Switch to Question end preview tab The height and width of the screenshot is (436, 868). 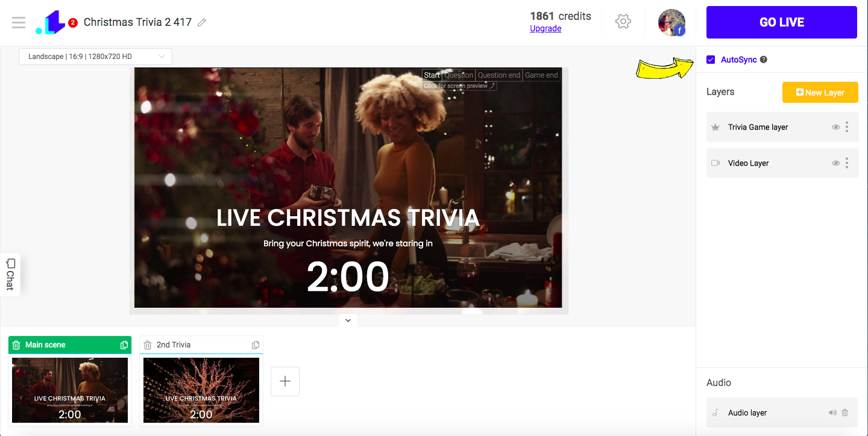[x=499, y=75]
